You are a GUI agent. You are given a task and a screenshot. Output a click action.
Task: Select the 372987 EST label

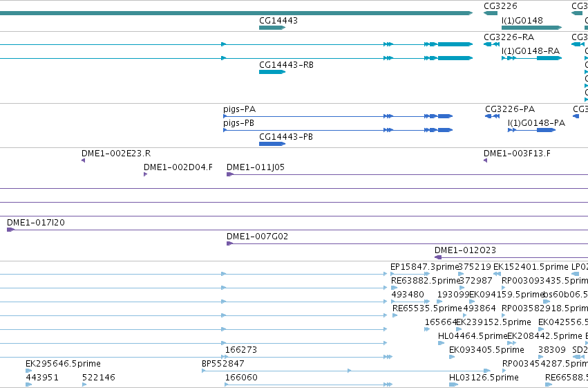coord(476,281)
